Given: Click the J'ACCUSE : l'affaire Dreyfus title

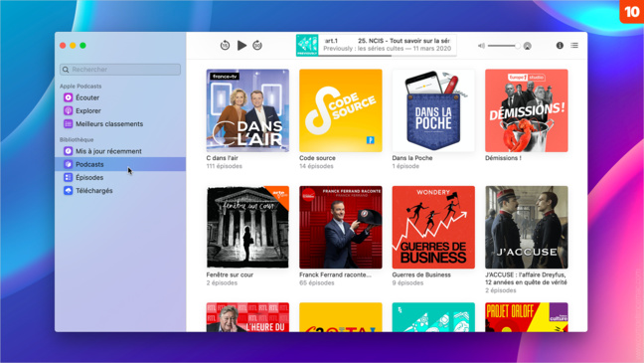Looking at the screenshot, I should click(x=526, y=278).
